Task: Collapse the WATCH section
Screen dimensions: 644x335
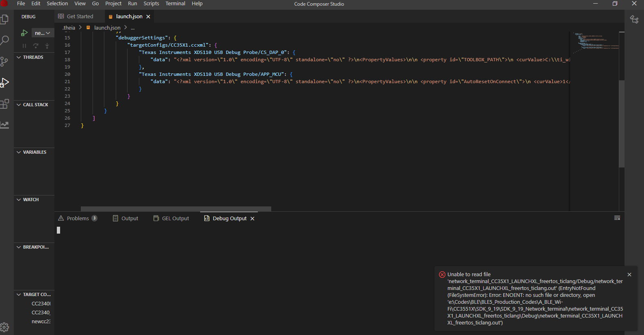Action: [x=19, y=200]
